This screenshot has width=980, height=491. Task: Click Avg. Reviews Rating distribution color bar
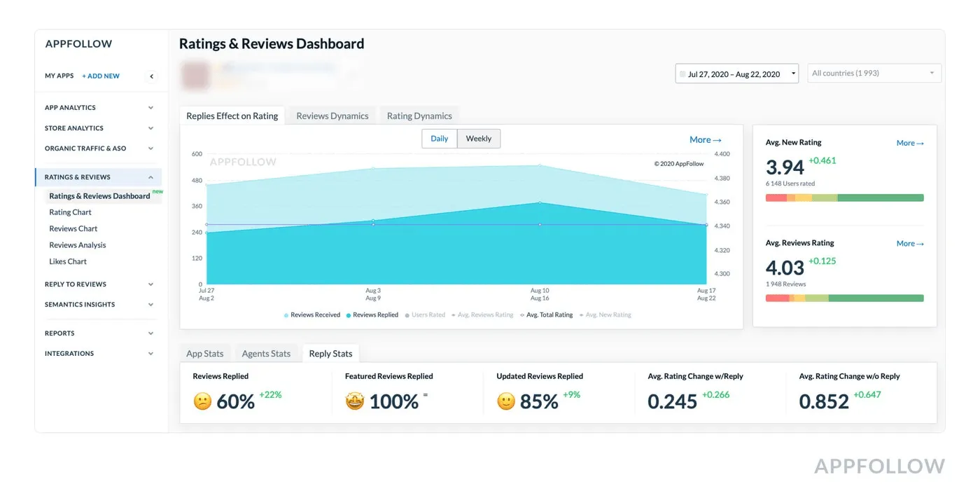[x=845, y=298]
